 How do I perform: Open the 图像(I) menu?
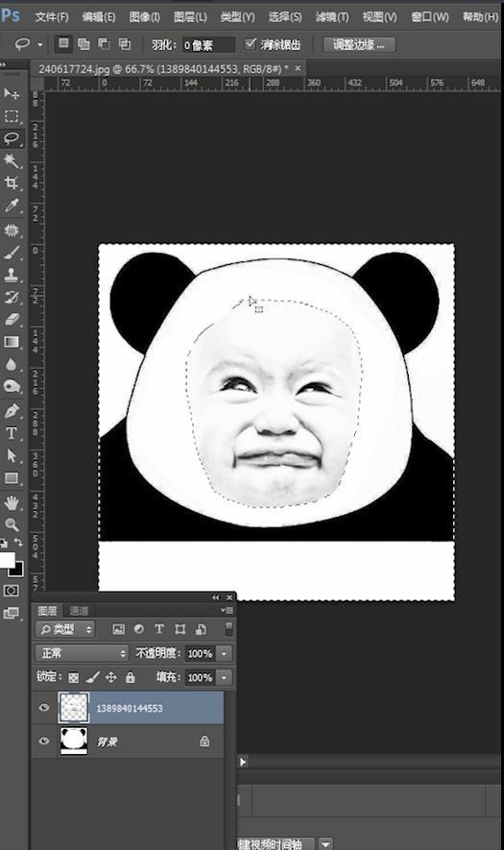pos(145,16)
